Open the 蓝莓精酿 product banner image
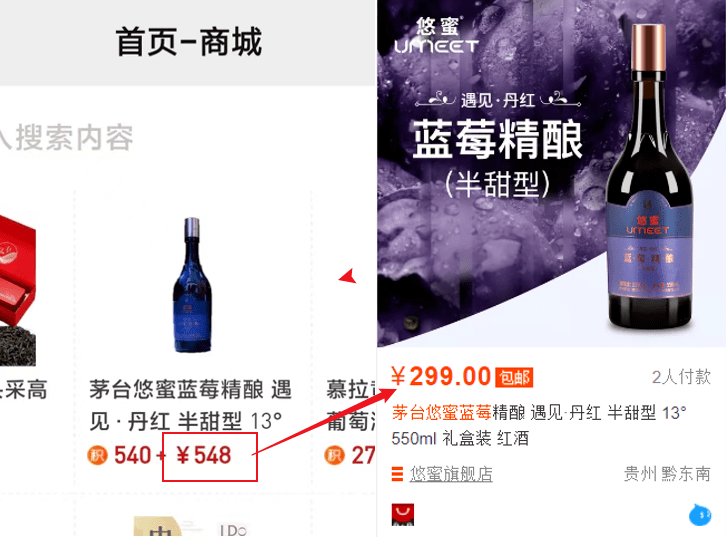 551,174
